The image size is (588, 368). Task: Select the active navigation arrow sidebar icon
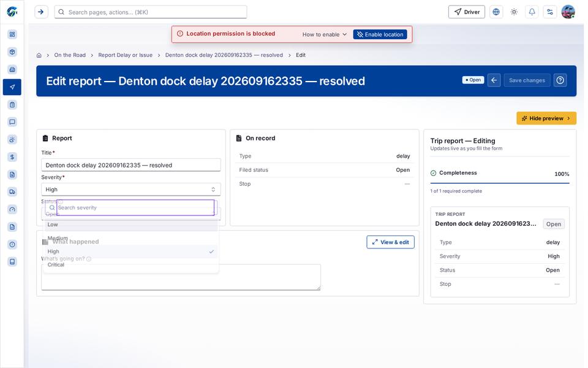[x=12, y=87]
